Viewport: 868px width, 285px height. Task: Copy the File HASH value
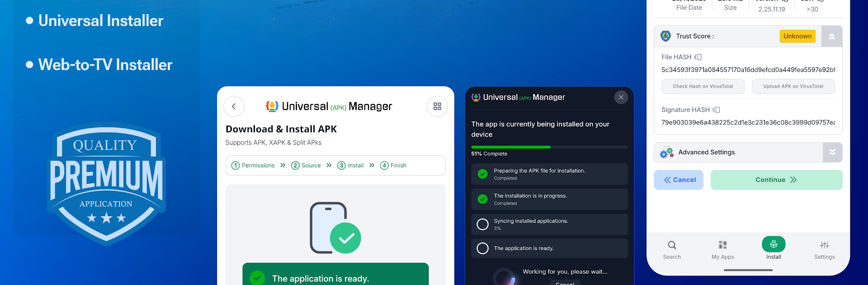(698, 57)
